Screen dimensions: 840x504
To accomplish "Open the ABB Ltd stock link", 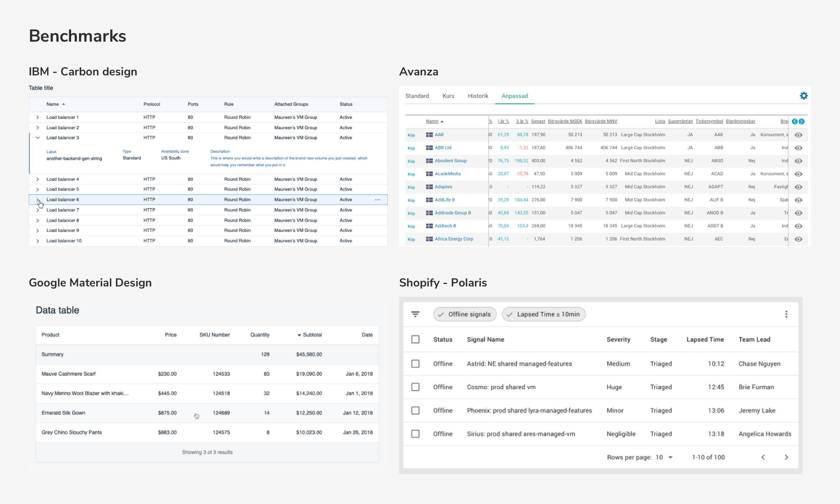I will tap(443, 148).
